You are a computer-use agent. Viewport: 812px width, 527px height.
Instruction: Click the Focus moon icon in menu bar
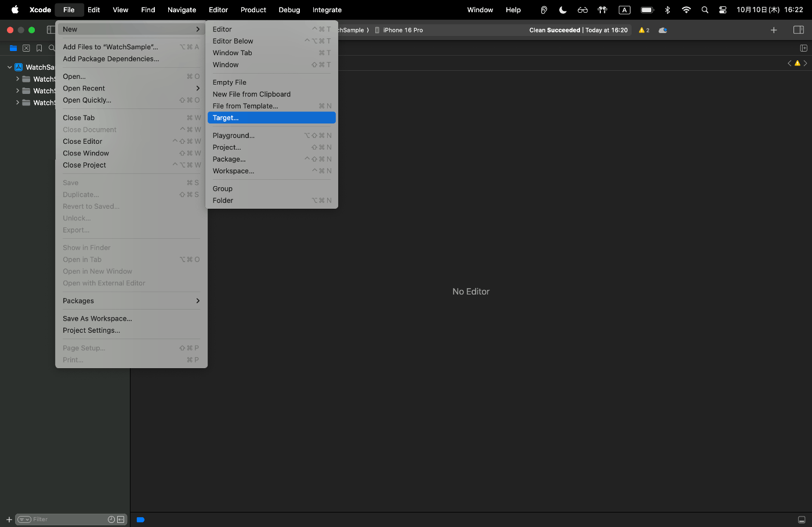click(x=563, y=10)
